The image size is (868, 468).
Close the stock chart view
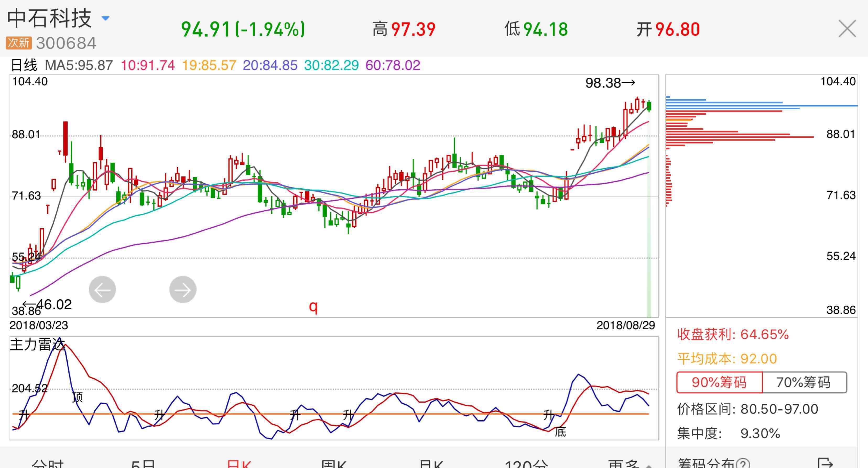click(847, 28)
